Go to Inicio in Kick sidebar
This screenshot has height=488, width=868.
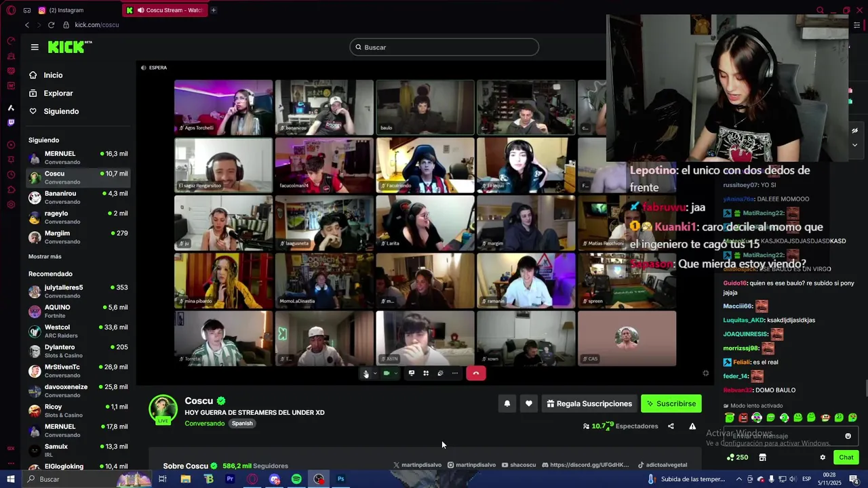point(53,75)
